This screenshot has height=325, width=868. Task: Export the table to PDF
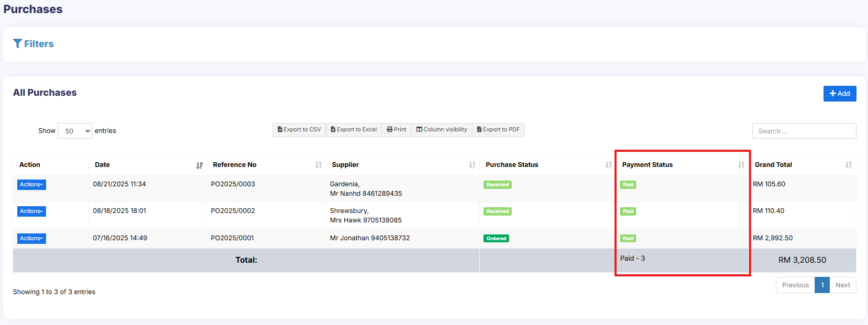click(498, 130)
